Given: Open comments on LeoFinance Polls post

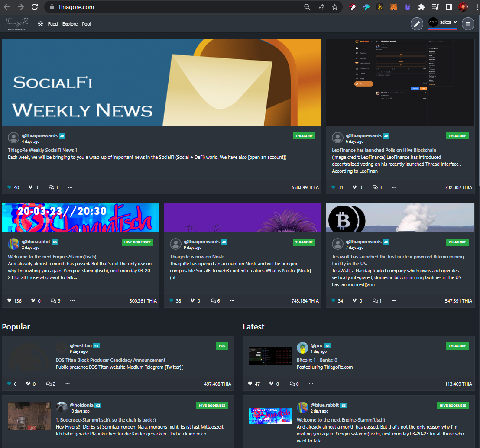Looking at the screenshot, I should tap(377, 187).
